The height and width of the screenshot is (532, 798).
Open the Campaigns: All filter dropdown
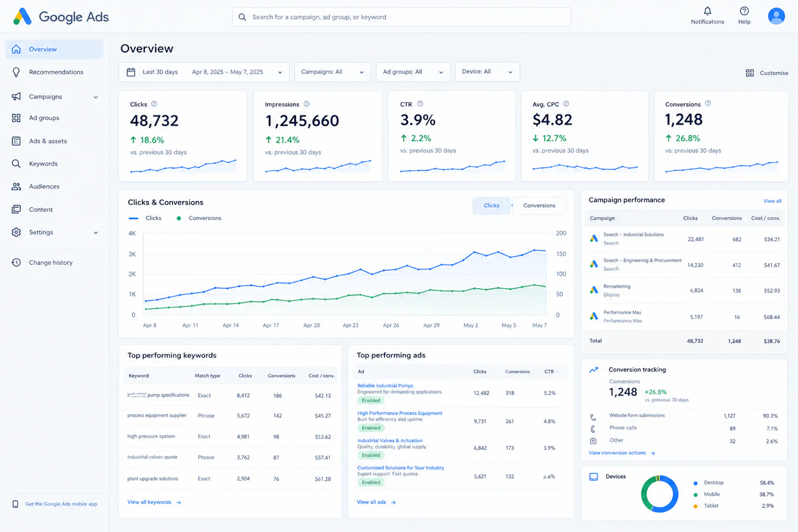point(332,72)
